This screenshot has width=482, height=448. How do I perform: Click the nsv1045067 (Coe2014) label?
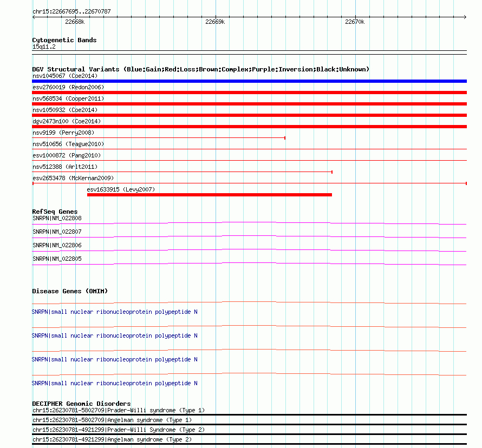(65, 76)
